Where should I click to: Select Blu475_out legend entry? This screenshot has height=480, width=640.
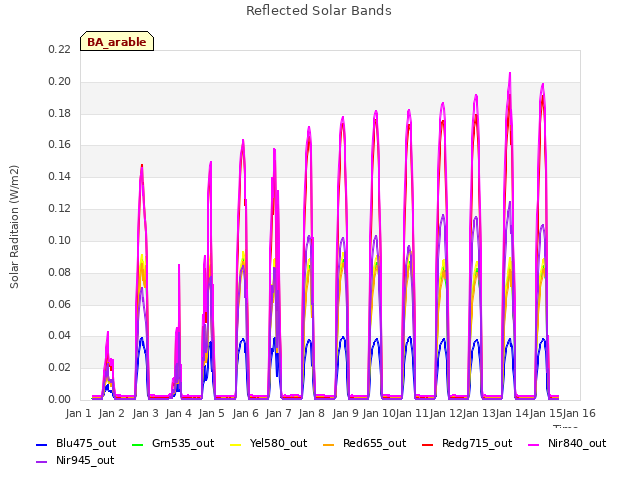pyautogui.click(x=76, y=443)
